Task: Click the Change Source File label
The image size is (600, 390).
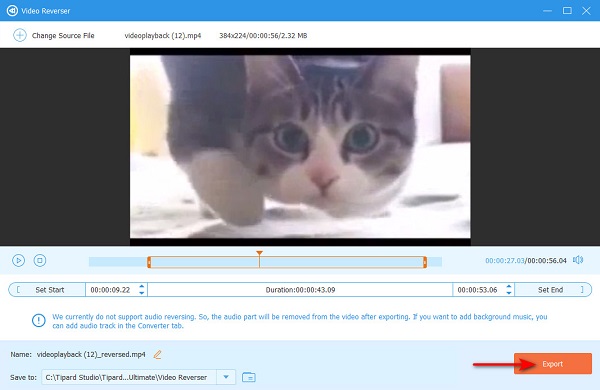Action: 63,36
